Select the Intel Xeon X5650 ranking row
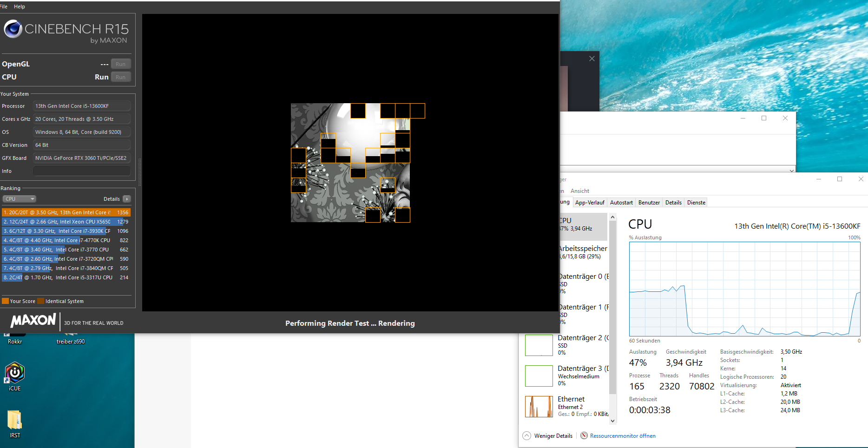This screenshot has height=448, width=868. 66,222
